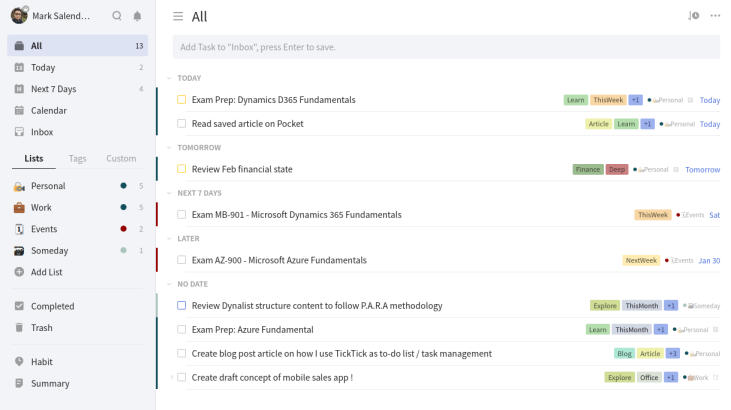Complete the Exam AZ-900 task checkbox

[x=182, y=260]
